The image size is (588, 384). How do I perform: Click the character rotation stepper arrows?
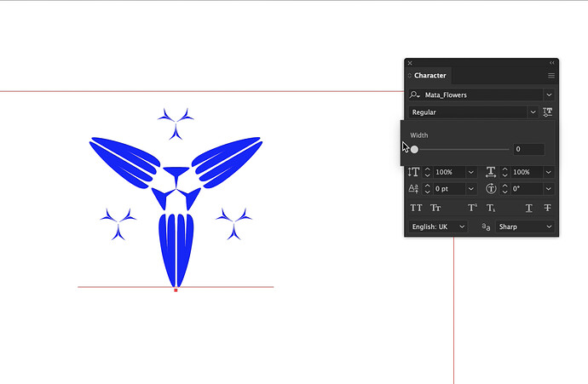[504, 189]
